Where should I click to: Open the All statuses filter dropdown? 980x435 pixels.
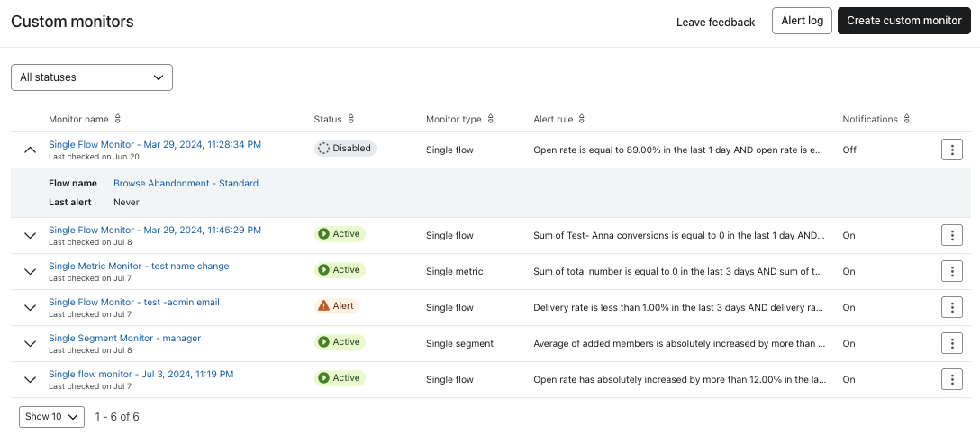(x=92, y=77)
